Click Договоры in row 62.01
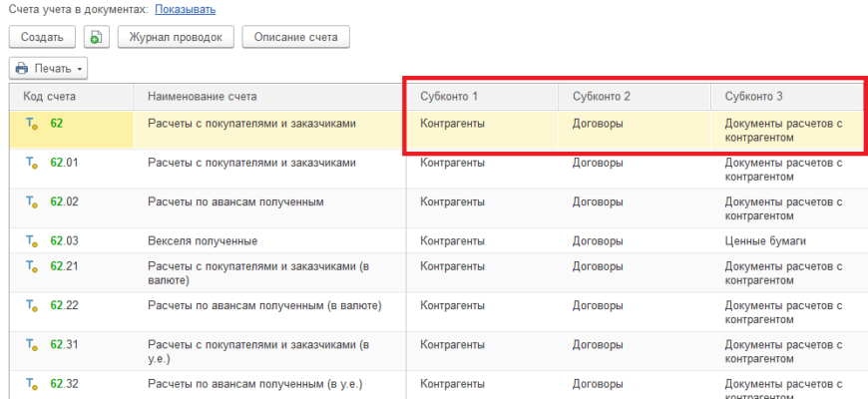 [x=598, y=163]
